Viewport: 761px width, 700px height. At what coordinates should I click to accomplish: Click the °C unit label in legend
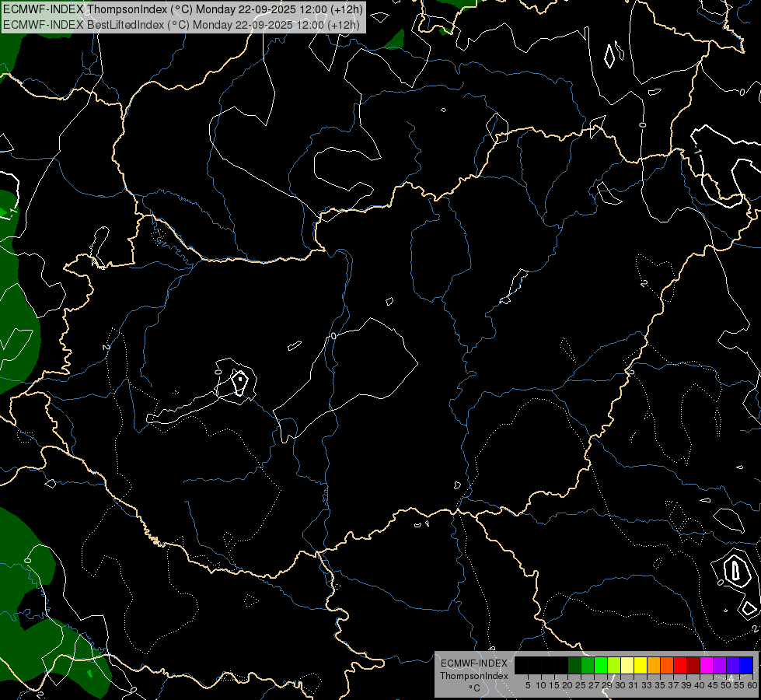pyautogui.click(x=474, y=688)
